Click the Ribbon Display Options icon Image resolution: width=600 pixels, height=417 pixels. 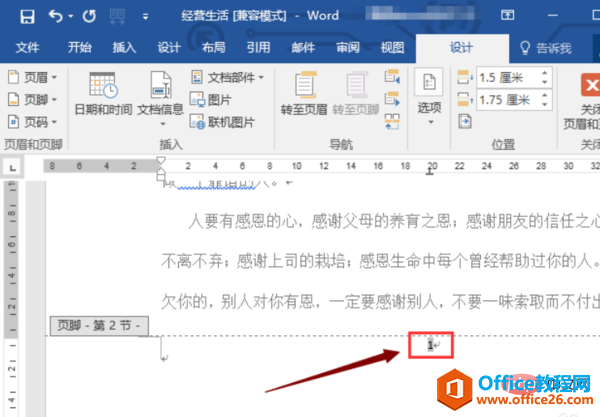click(x=507, y=15)
